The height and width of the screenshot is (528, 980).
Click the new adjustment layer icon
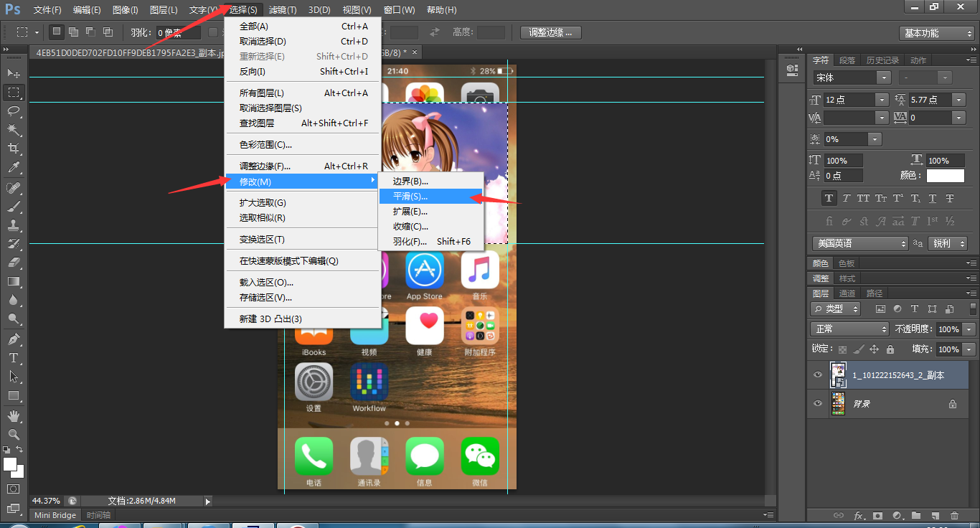coord(897,515)
